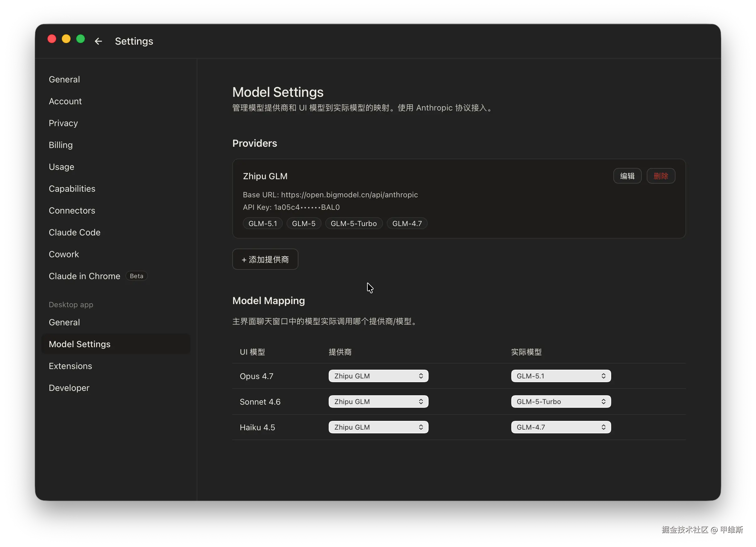Select Connectors in the sidebar
The image size is (756, 547).
coord(72,211)
